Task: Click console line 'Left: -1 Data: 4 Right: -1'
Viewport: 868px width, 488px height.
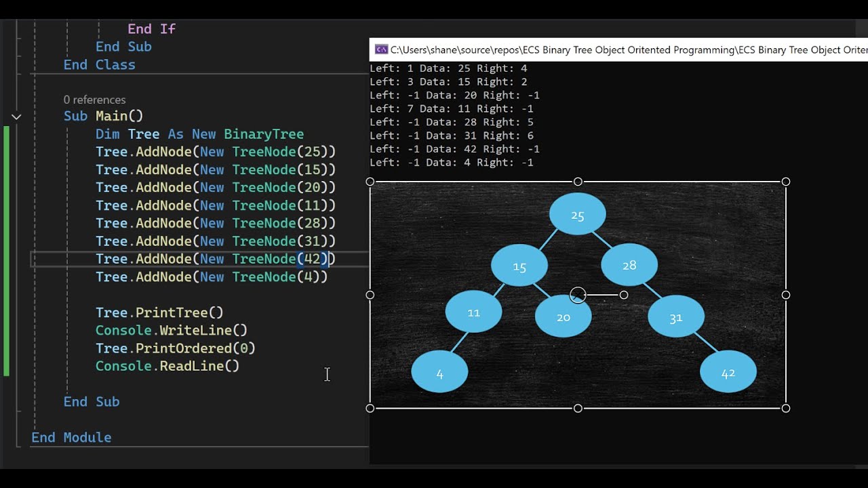Action: click(x=452, y=163)
